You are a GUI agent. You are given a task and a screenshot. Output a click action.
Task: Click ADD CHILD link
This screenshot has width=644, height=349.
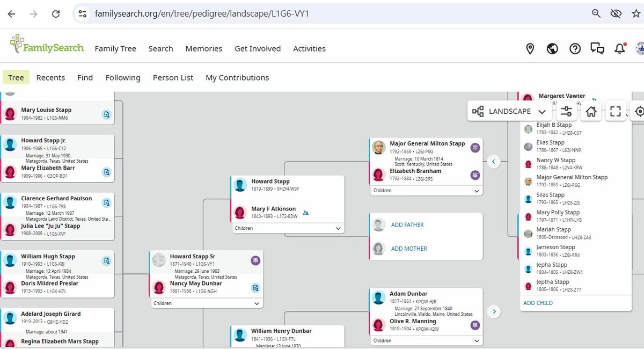coord(538,303)
